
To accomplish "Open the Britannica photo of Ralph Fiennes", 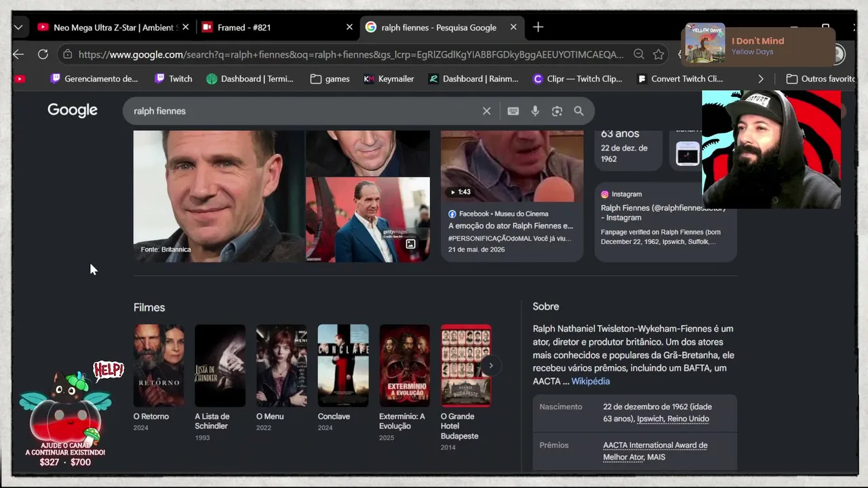I will pos(218,196).
